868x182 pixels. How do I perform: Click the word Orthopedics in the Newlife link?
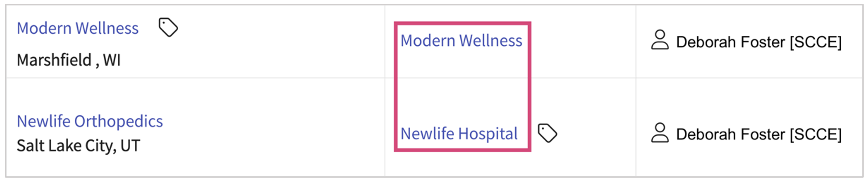(x=118, y=121)
